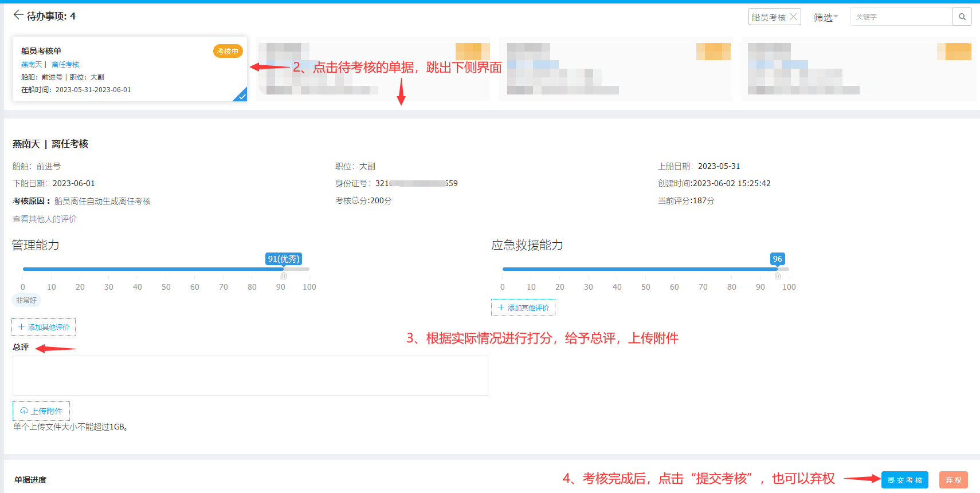This screenshot has height=493, width=980.
Task: Click the 上传附件 upload button
Action: point(41,411)
